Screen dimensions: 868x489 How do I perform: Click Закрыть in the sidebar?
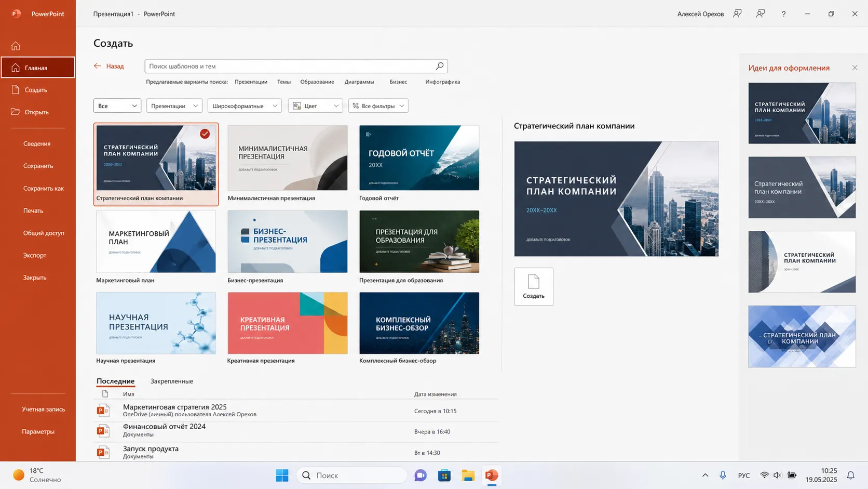35,277
